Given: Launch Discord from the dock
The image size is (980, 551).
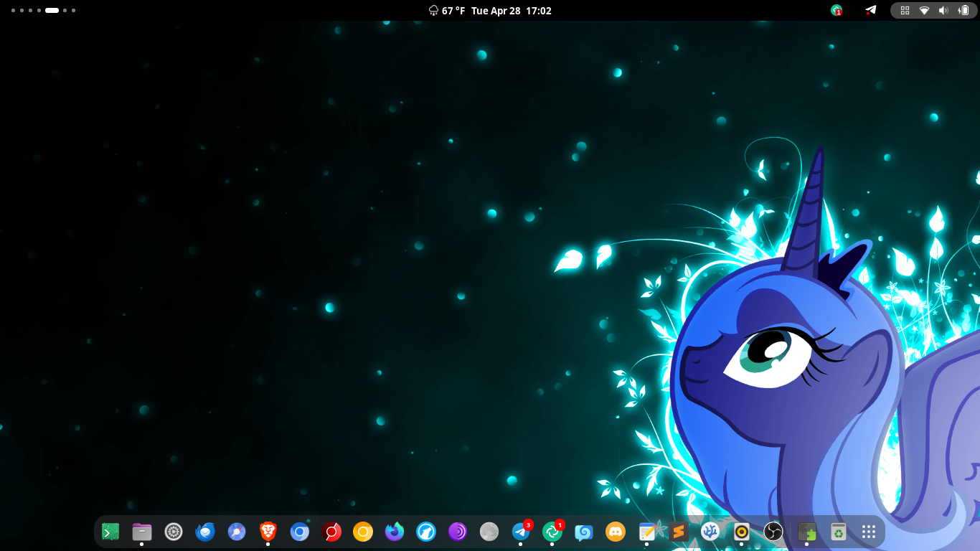Looking at the screenshot, I should (x=616, y=532).
